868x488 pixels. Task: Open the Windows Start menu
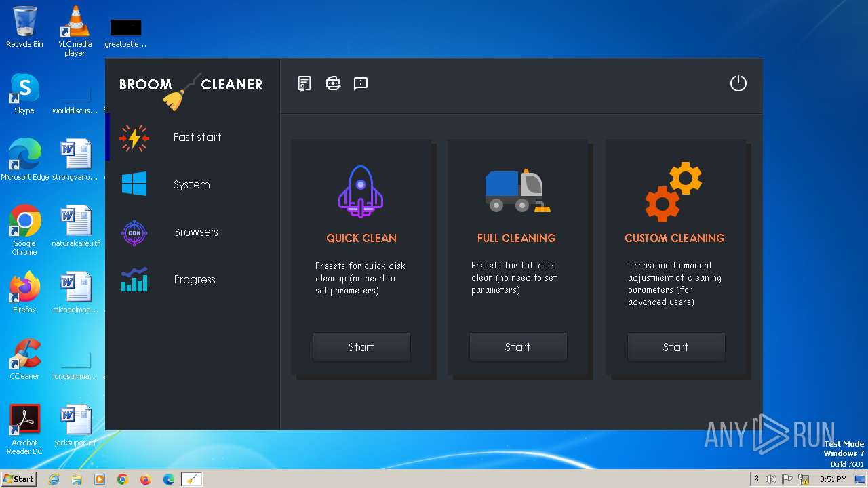point(19,479)
